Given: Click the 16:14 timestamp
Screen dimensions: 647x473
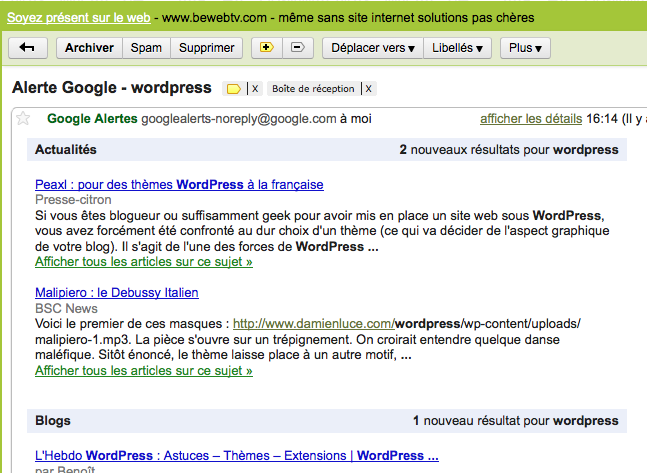Looking at the screenshot, I should click(x=602, y=119).
